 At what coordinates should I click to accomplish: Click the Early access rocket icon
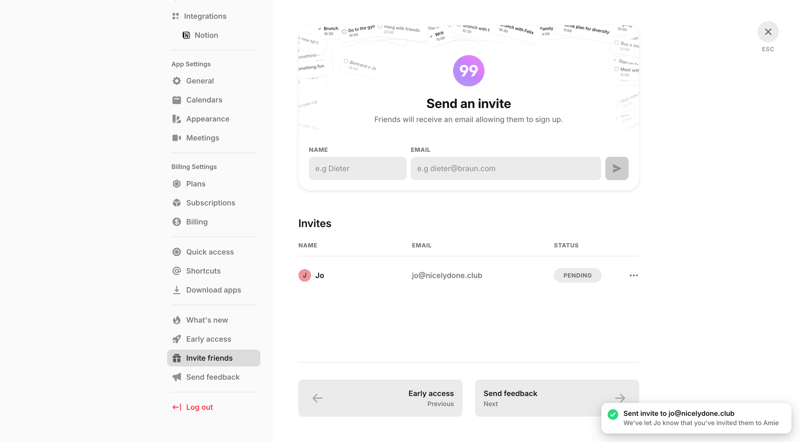click(177, 339)
